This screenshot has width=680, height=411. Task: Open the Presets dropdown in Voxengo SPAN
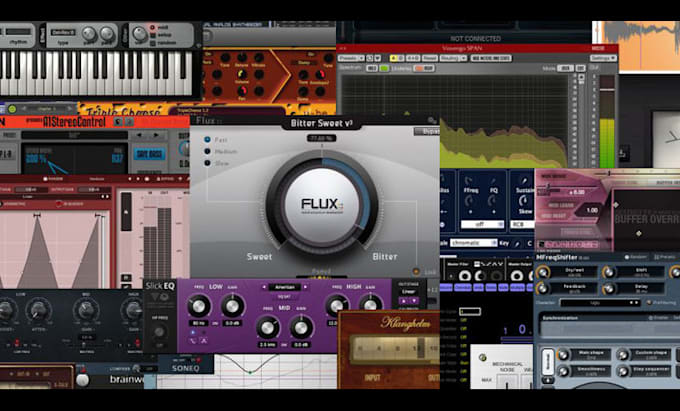tap(351, 57)
